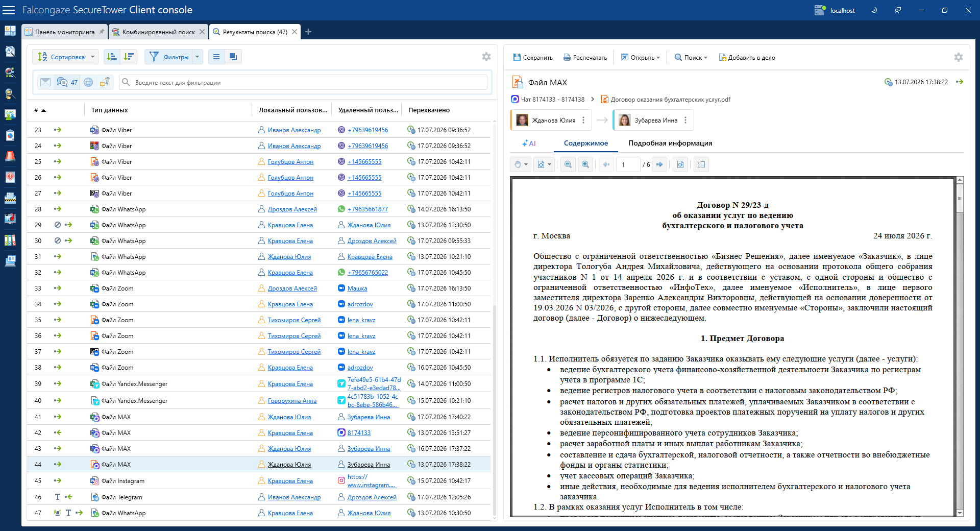980x531 pixels.
Task: Open the Машка remote user link
Action: [357, 288]
